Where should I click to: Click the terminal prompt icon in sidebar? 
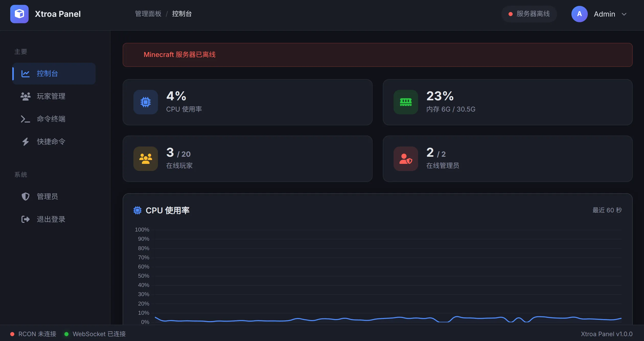click(x=25, y=119)
